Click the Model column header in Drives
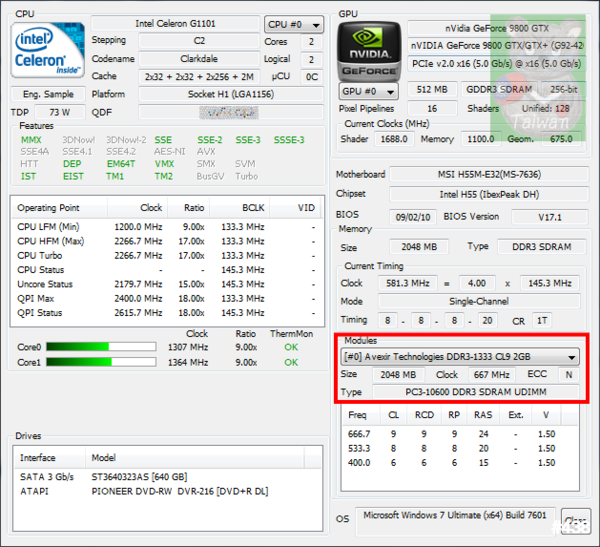600x547 pixels. (x=106, y=457)
